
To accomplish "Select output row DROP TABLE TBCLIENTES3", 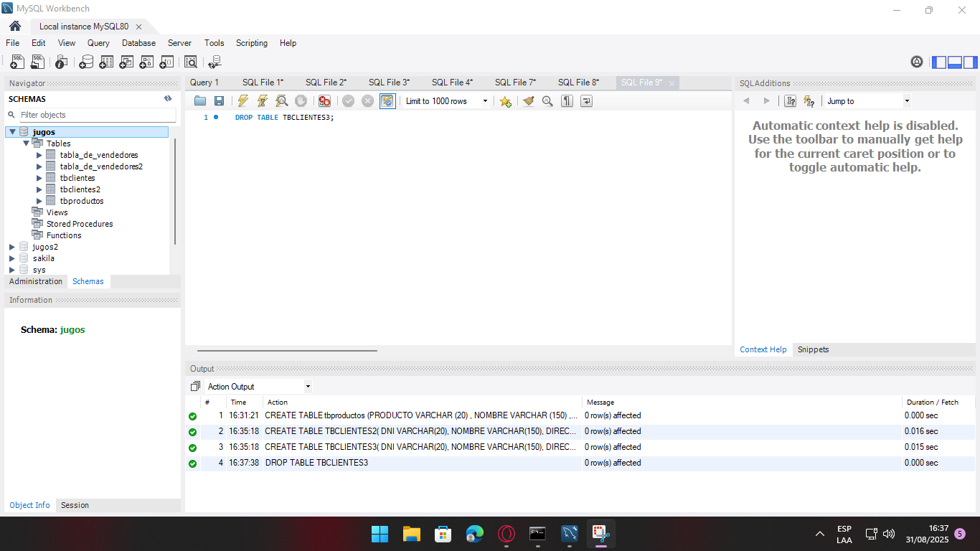I will click(x=580, y=463).
